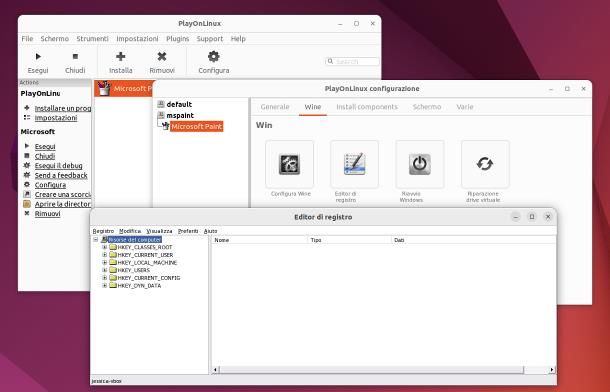Open the Visualizza menu in registry editor
610x392 pixels.
159,231
